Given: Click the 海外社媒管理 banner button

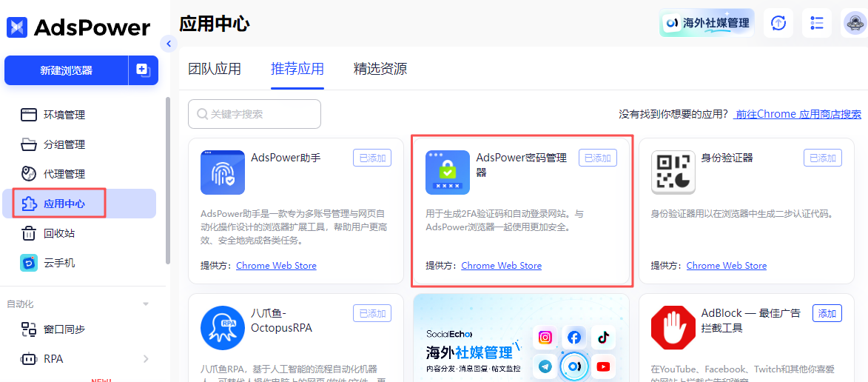Looking at the screenshot, I should point(707,23).
